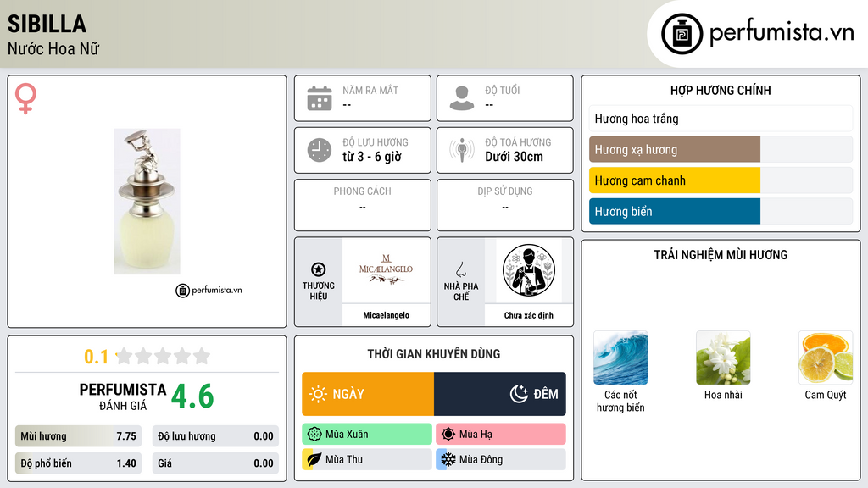Screen dimensions: 868x488
Task: Click the green 4.6 Perfumista rating
Action: tap(192, 396)
